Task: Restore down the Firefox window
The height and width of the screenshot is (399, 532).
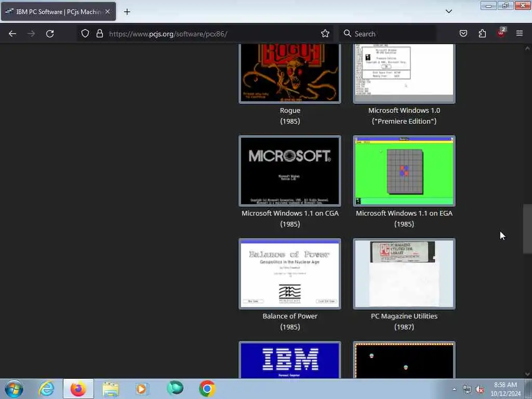Action: (506, 5)
